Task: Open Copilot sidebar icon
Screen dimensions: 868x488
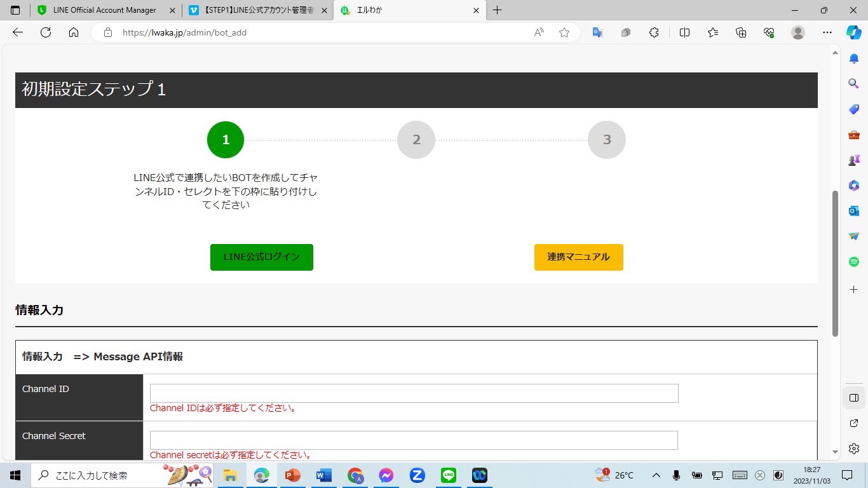Action: (x=853, y=32)
